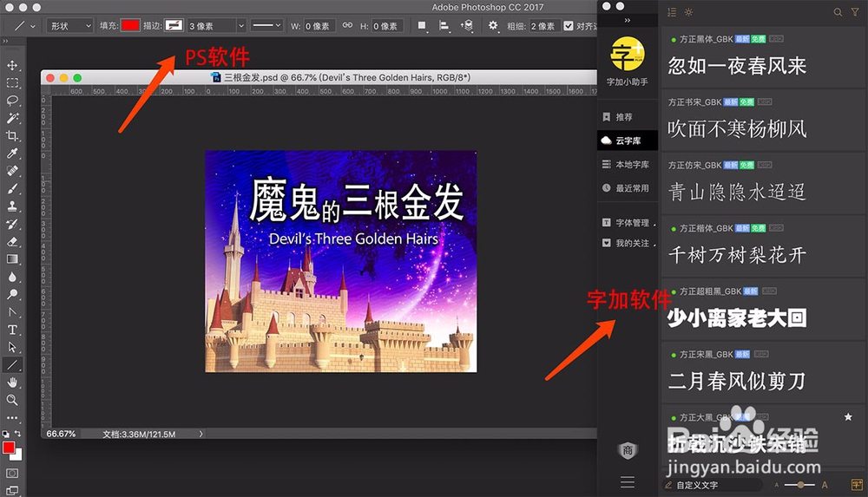The width and height of the screenshot is (868, 497).
Task: Select font 方正黑体_GBK preview
Action: (737, 66)
